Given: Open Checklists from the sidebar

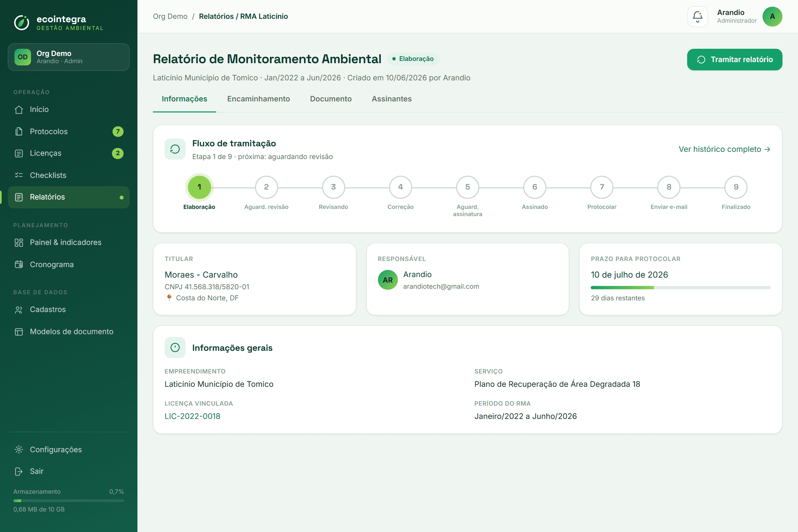Looking at the screenshot, I should [68, 175].
